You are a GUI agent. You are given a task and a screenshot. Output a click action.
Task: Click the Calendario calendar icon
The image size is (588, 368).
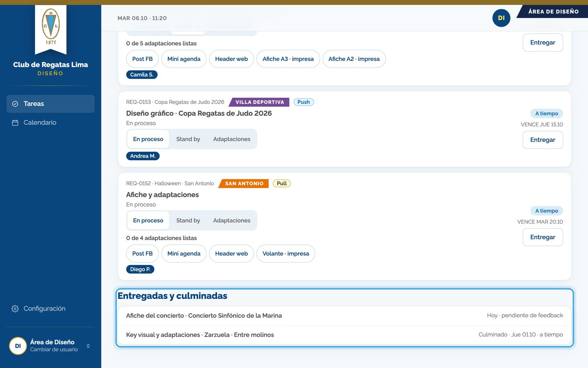pyautogui.click(x=15, y=123)
